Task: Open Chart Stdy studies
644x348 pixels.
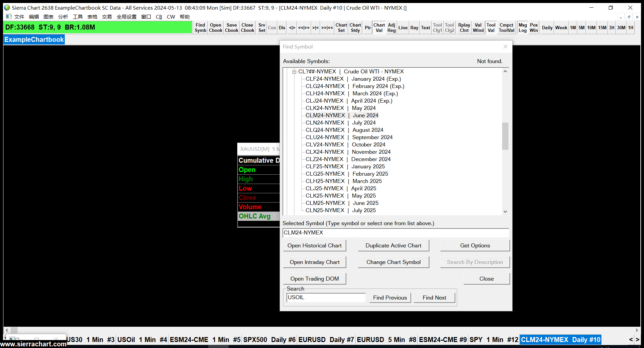Action: point(355,28)
